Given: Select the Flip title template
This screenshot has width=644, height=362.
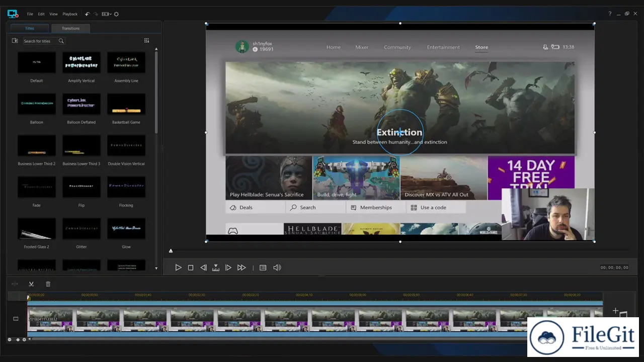Looking at the screenshot, I should click(82, 187).
